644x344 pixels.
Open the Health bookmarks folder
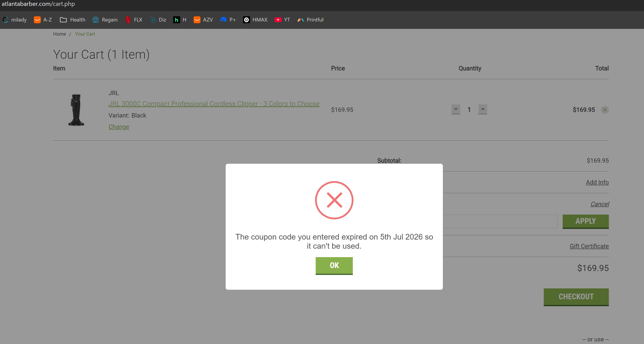coord(73,20)
